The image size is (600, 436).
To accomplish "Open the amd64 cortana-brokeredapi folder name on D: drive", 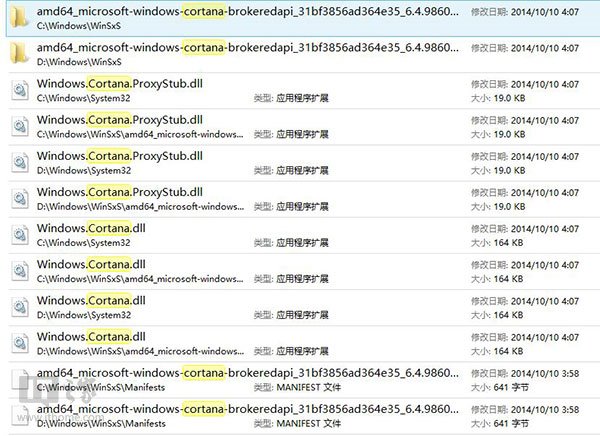I will (248, 47).
